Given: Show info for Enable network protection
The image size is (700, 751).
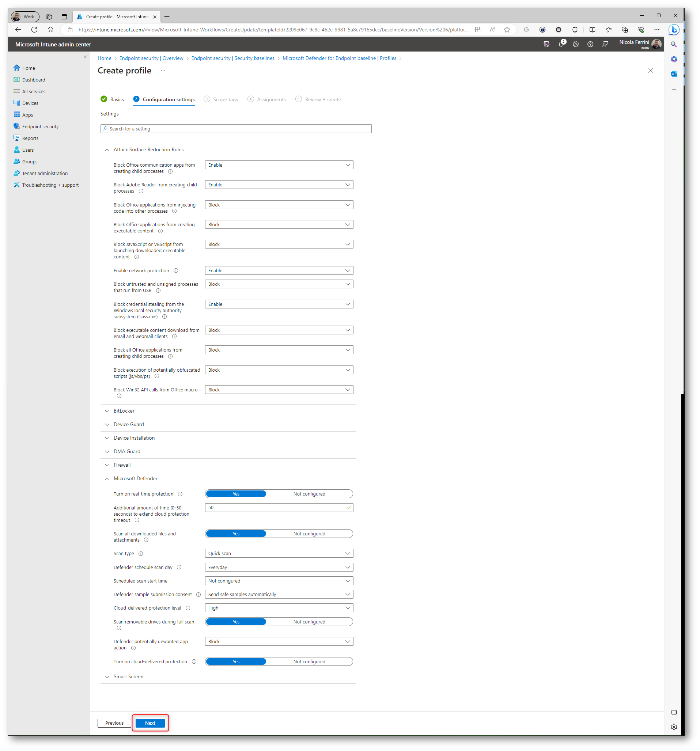Looking at the screenshot, I should pos(176,270).
